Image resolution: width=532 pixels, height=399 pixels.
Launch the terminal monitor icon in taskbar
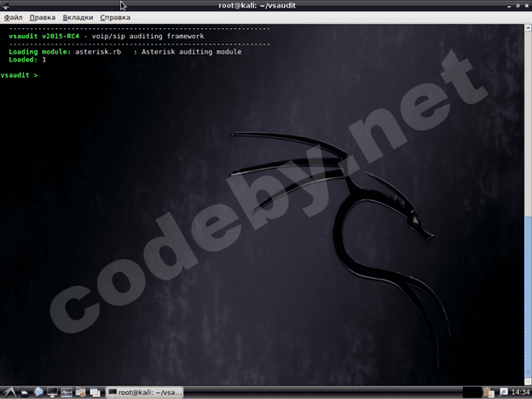52,392
